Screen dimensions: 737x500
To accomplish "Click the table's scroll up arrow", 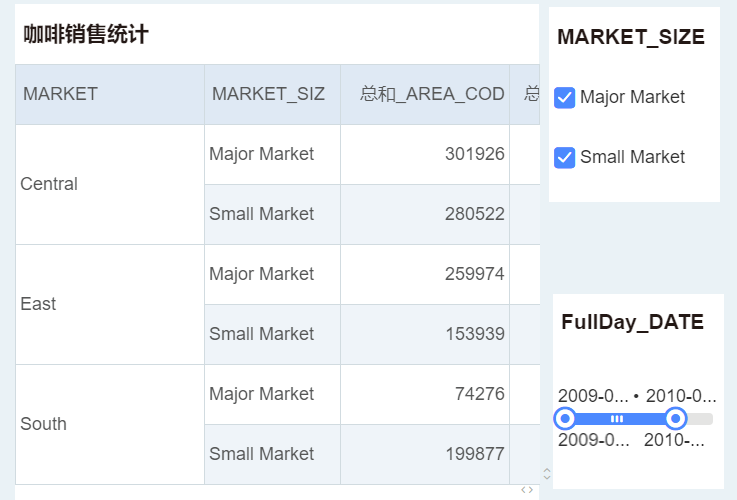I will pyautogui.click(x=547, y=469).
